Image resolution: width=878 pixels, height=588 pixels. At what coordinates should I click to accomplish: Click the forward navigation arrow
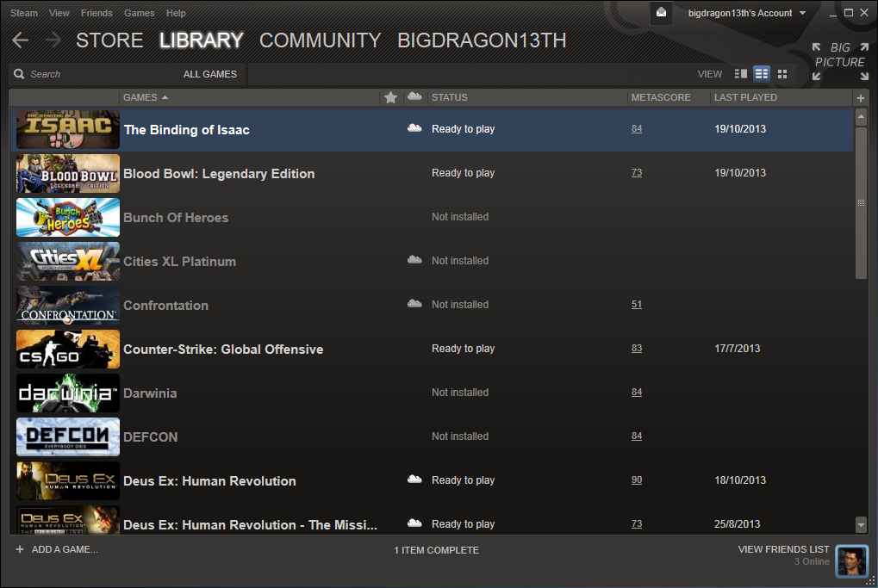click(x=53, y=40)
